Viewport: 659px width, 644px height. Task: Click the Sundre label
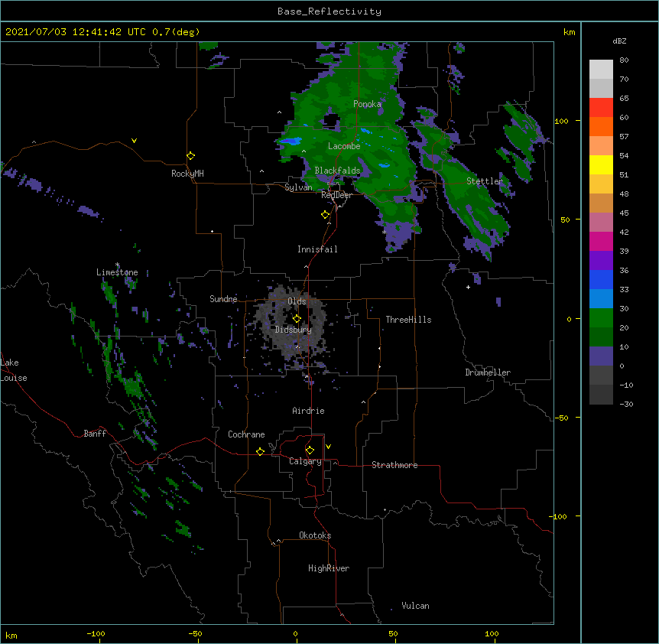[223, 299]
